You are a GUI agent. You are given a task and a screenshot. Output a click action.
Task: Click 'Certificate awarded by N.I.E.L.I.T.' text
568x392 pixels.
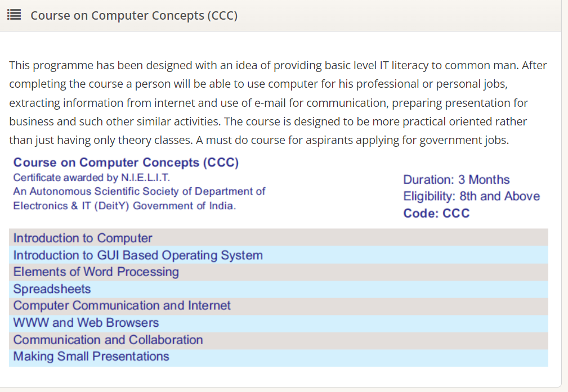point(91,178)
